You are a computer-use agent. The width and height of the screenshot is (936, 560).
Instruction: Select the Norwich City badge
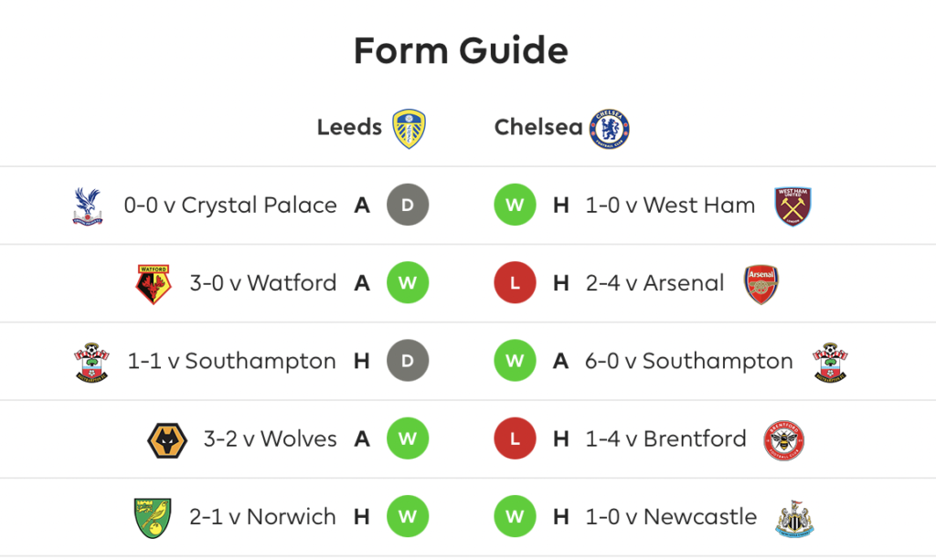(153, 518)
